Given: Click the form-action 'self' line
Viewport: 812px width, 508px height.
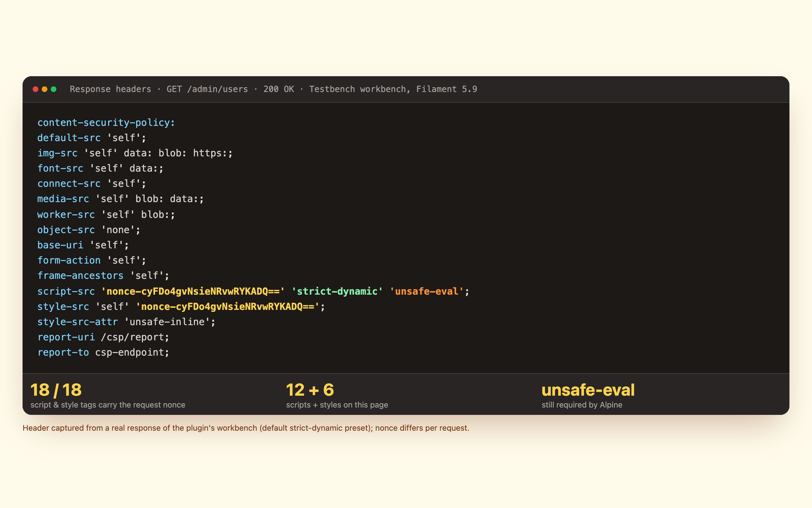Looking at the screenshot, I should coord(92,260).
